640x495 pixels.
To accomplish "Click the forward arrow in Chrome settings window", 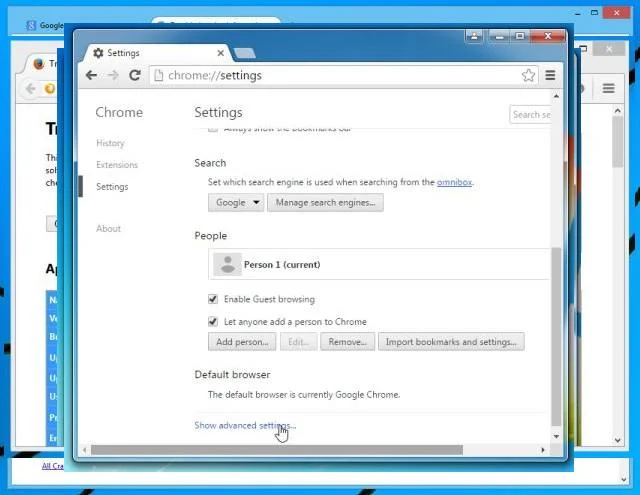I will tap(113, 75).
